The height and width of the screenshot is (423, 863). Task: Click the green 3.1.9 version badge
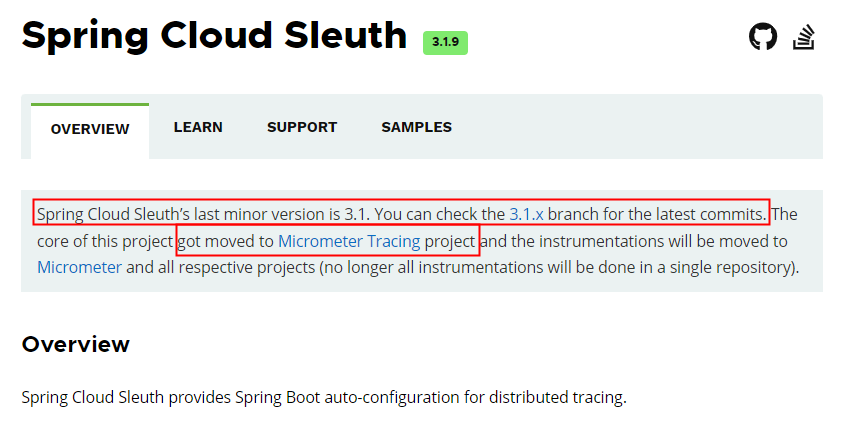[x=445, y=43]
